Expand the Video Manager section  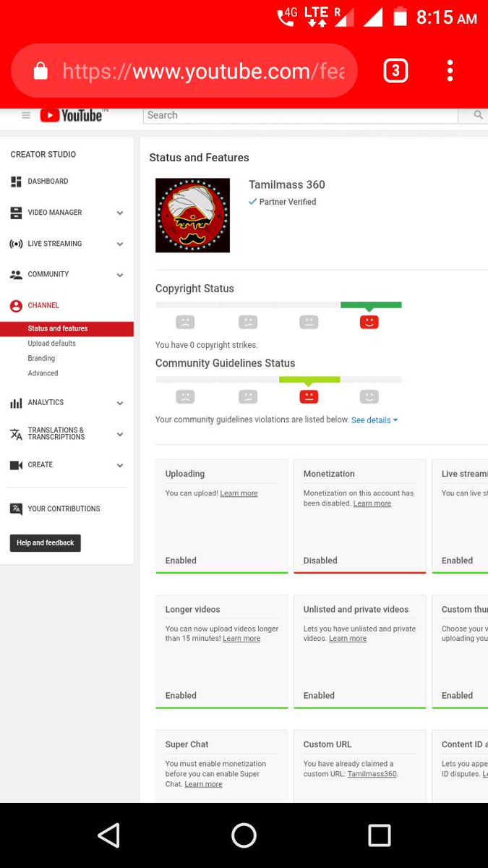click(120, 213)
